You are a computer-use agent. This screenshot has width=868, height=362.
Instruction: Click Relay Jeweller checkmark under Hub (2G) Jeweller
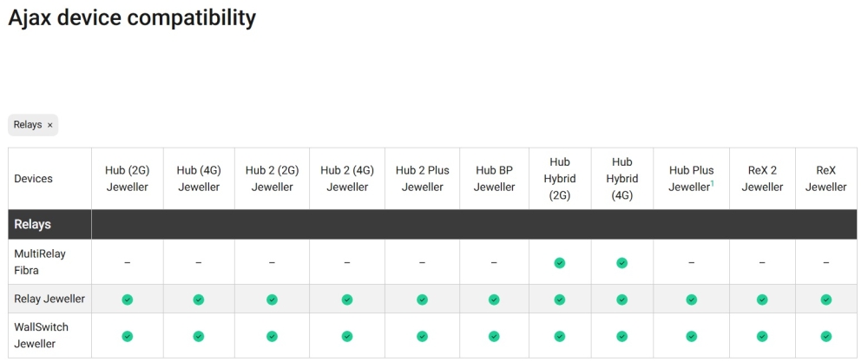(x=128, y=299)
